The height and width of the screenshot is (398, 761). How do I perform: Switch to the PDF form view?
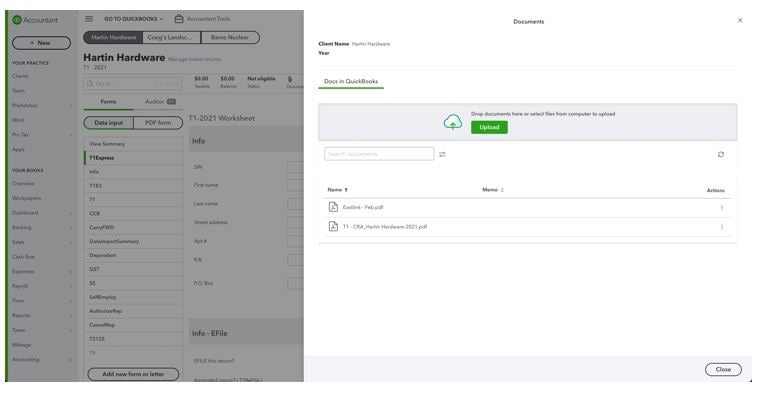coord(158,123)
